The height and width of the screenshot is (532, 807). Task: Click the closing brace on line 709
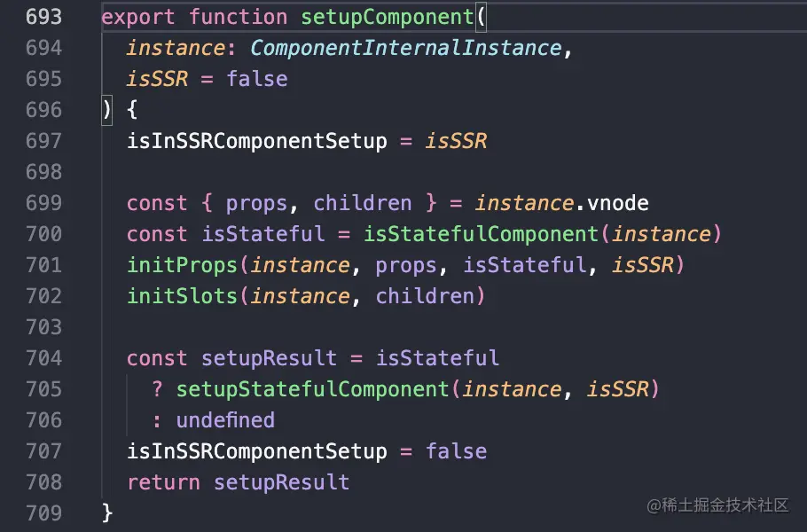(108, 513)
